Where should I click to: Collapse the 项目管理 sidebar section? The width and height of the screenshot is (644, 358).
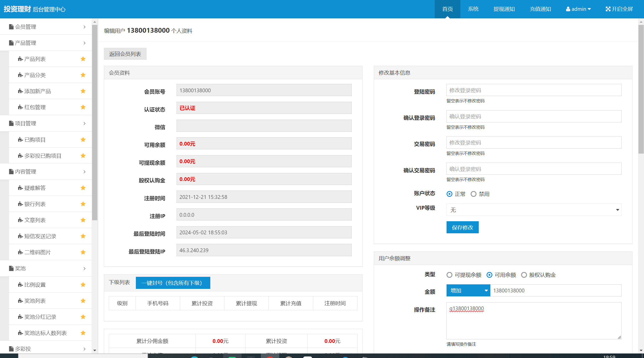point(46,123)
